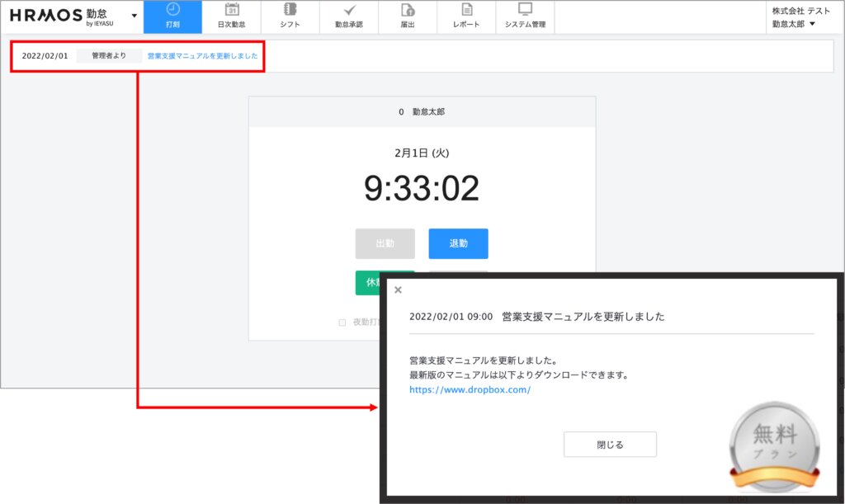Image resolution: width=845 pixels, height=504 pixels.
Task: Open the システム管理 monitor icon
Action: pos(525,11)
